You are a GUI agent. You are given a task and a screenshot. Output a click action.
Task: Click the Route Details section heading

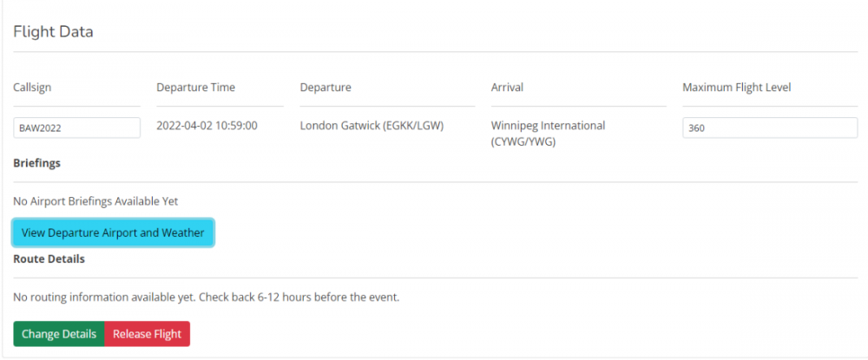49,259
